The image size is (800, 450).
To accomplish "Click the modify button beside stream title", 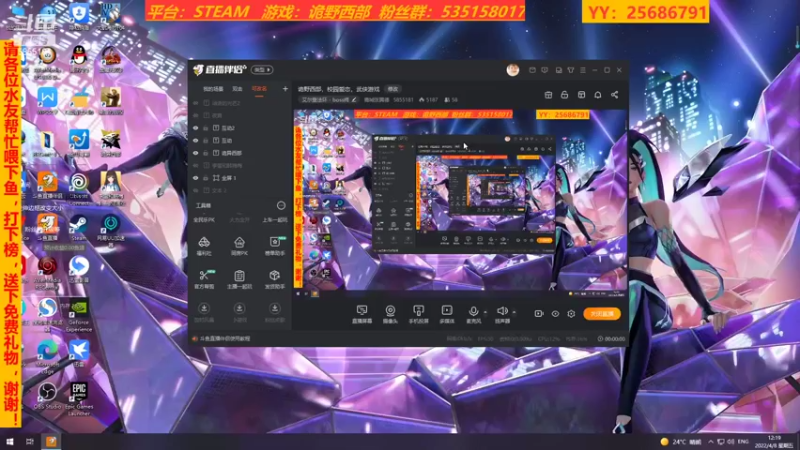I will point(392,89).
